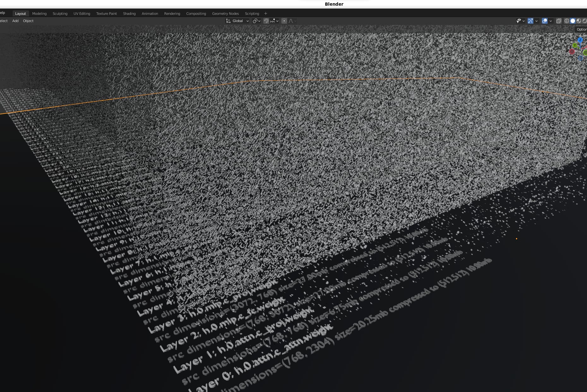Switch viewport shading to material preview
This screenshot has width=587, height=392.
coord(579,21)
